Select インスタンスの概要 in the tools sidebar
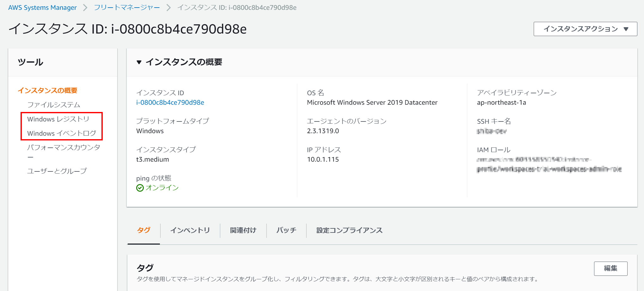This screenshot has height=291, width=644. [x=47, y=90]
